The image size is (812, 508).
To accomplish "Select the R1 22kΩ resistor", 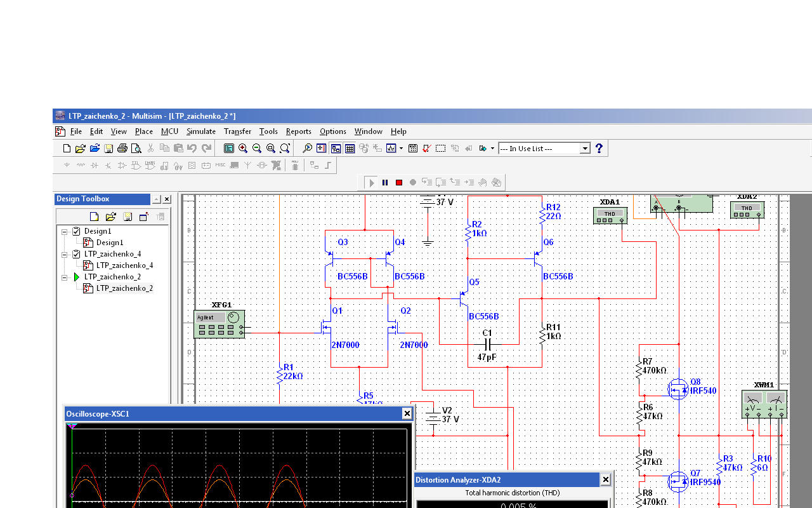I will coord(279,375).
